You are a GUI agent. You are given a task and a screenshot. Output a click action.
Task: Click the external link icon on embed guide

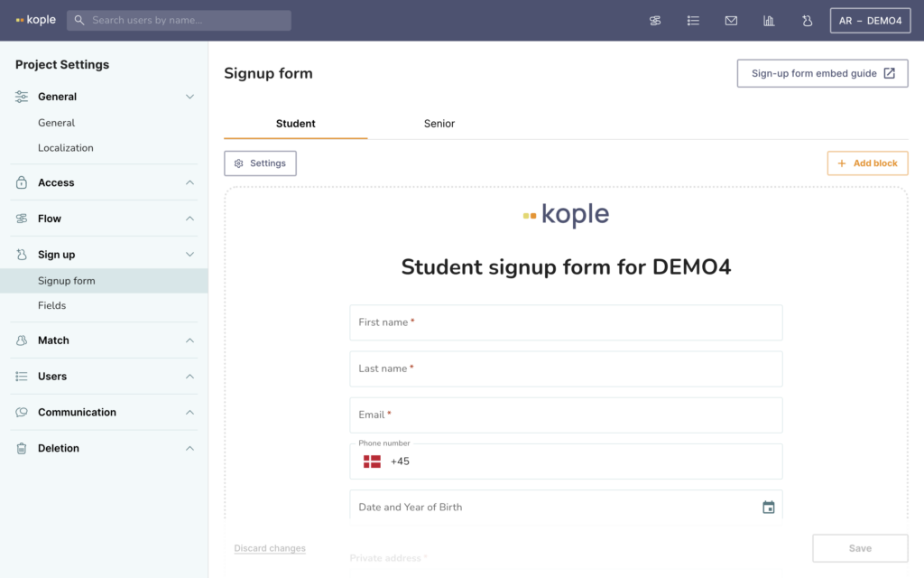889,73
